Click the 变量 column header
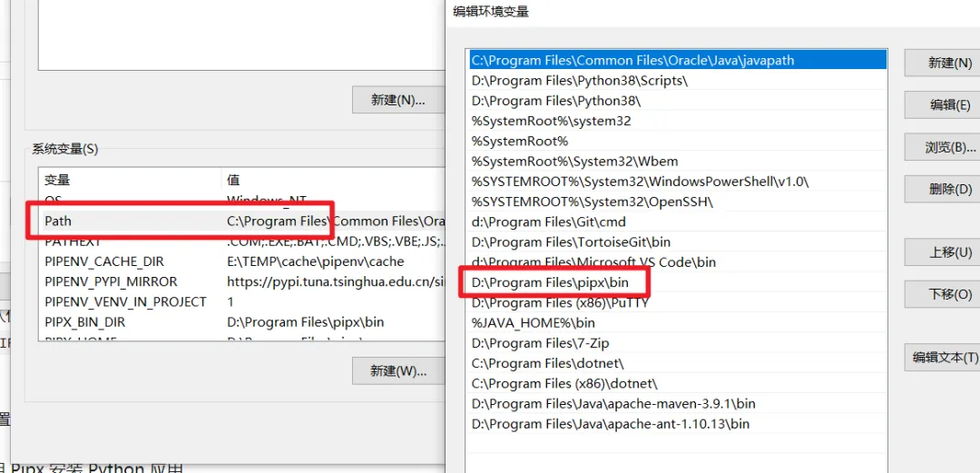This screenshot has width=980, height=473. click(x=130, y=180)
